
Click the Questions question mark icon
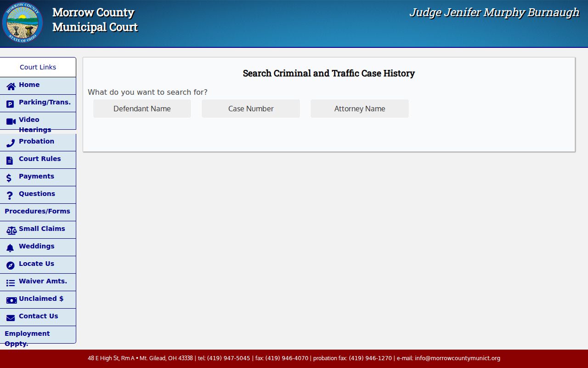10,195
